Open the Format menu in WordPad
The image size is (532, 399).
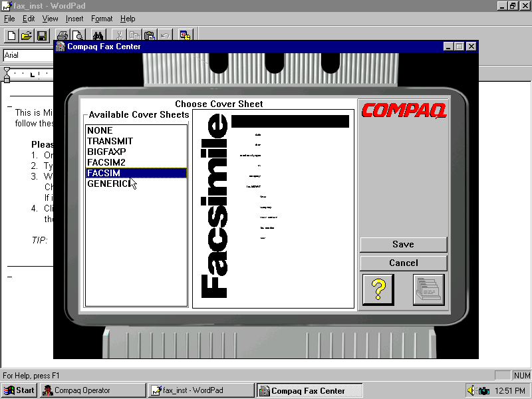pyautogui.click(x=102, y=19)
